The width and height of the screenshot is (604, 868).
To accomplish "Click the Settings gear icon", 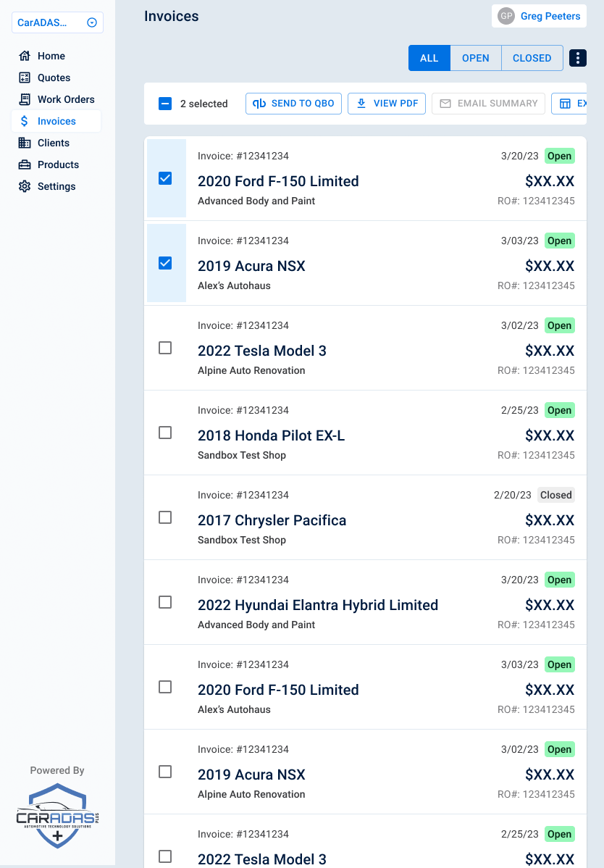I will tap(25, 186).
